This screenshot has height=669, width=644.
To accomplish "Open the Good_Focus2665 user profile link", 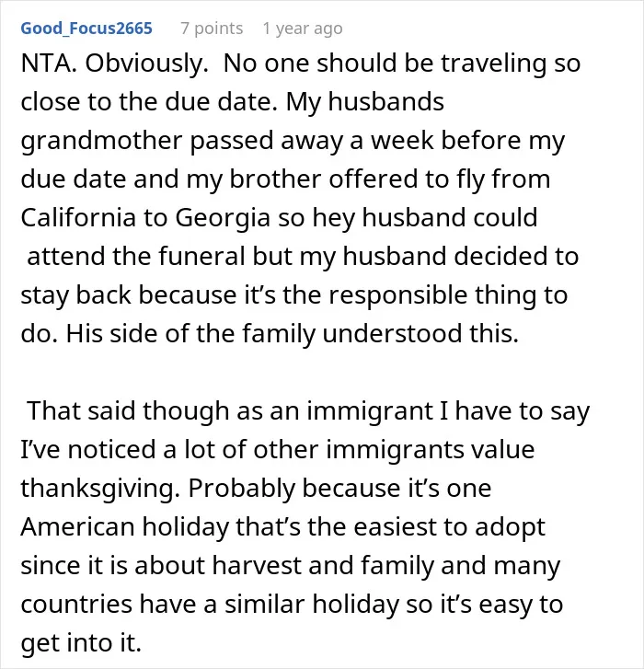I will click(x=86, y=29).
